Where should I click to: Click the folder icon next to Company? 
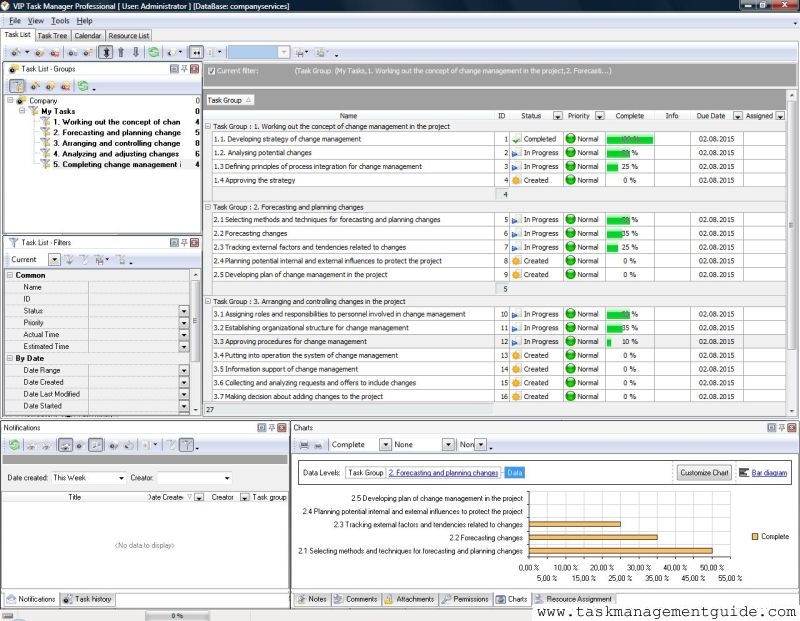21,101
